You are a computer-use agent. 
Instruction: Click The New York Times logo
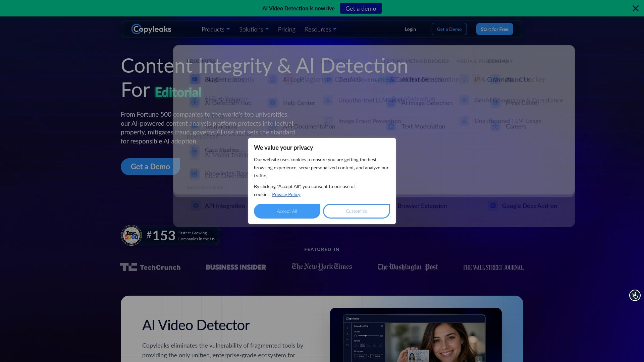[x=322, y=267]
